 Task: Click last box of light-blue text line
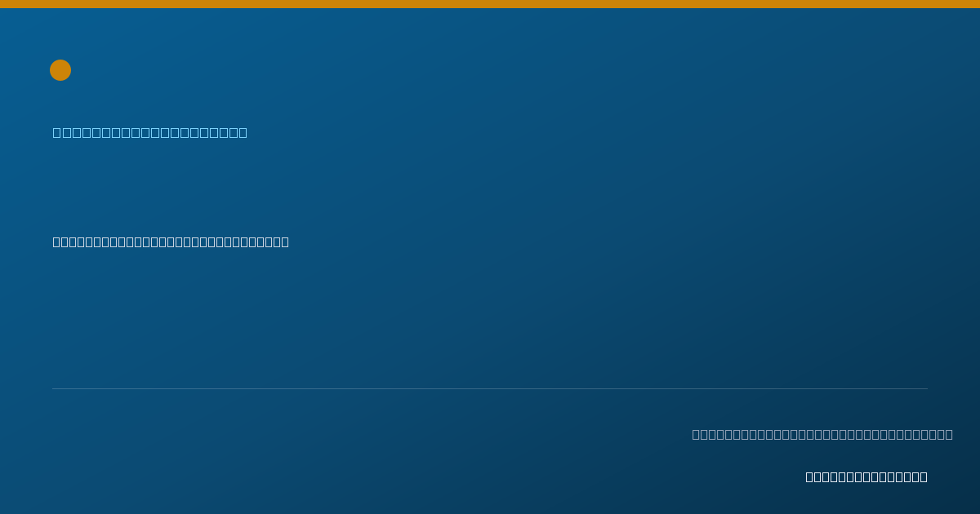pyautogui.click(x=243, y=132)
